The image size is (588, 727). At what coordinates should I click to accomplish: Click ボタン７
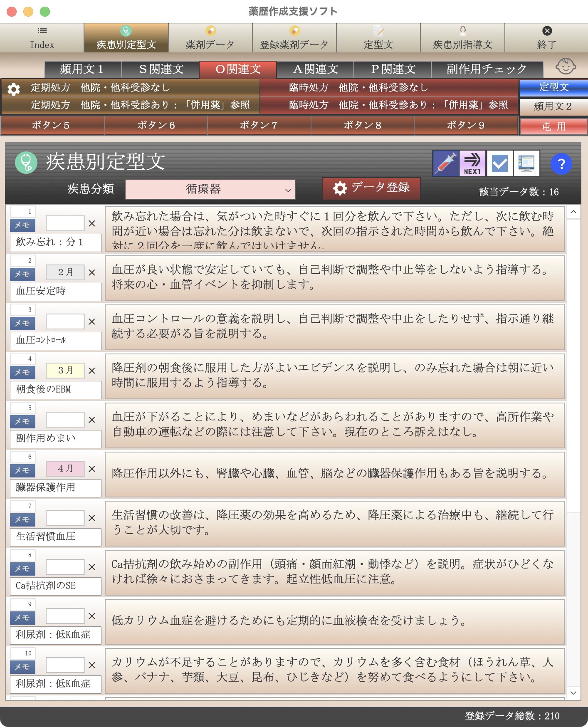[x=259, y=125]
